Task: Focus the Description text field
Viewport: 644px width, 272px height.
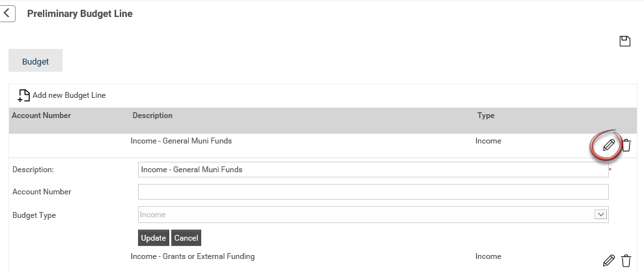Action: pyautogui.click(x=373, y=170)
